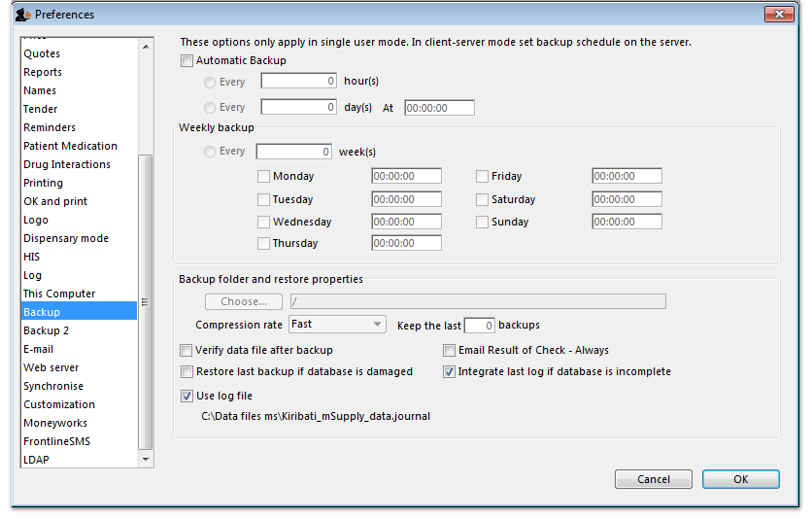Check the Monday weekly backup box
The height and width of the screenshot is (519, 812).
263,176
